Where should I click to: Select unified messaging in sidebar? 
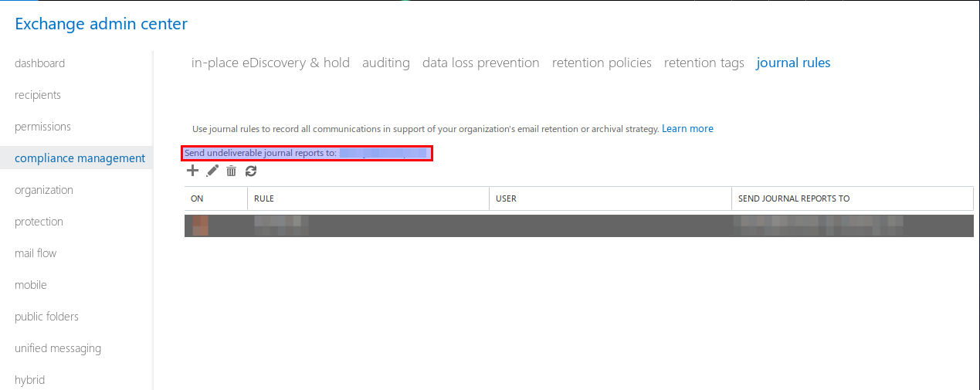(58, 348)
